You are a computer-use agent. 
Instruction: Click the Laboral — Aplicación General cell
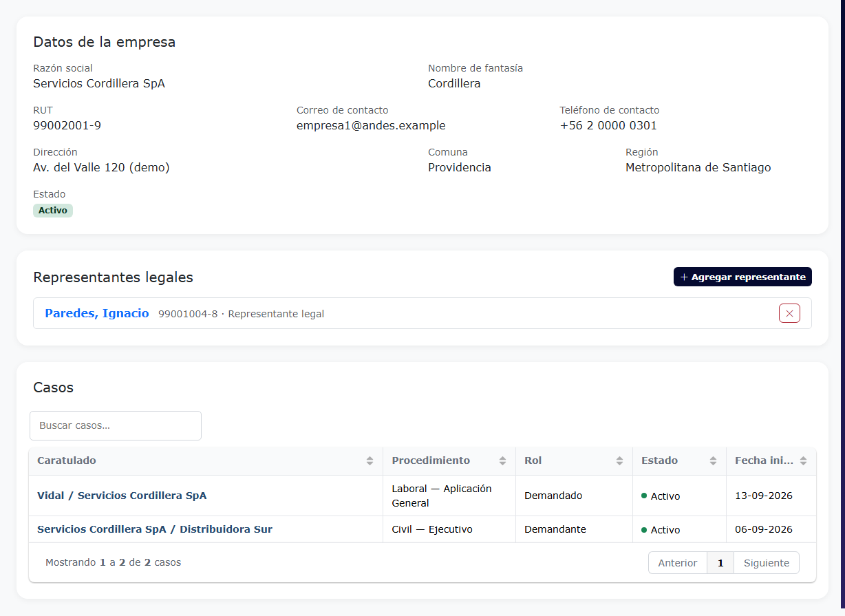449,496
